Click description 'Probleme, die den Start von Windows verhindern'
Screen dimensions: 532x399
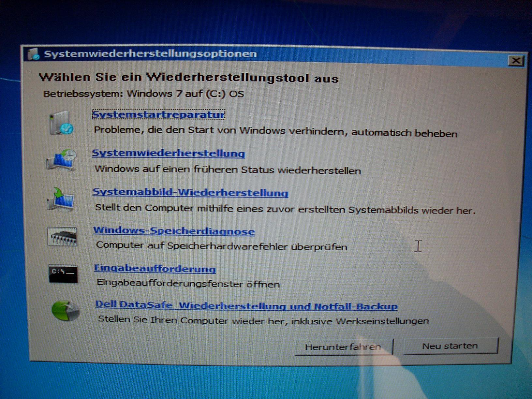[x=219, y=130]
